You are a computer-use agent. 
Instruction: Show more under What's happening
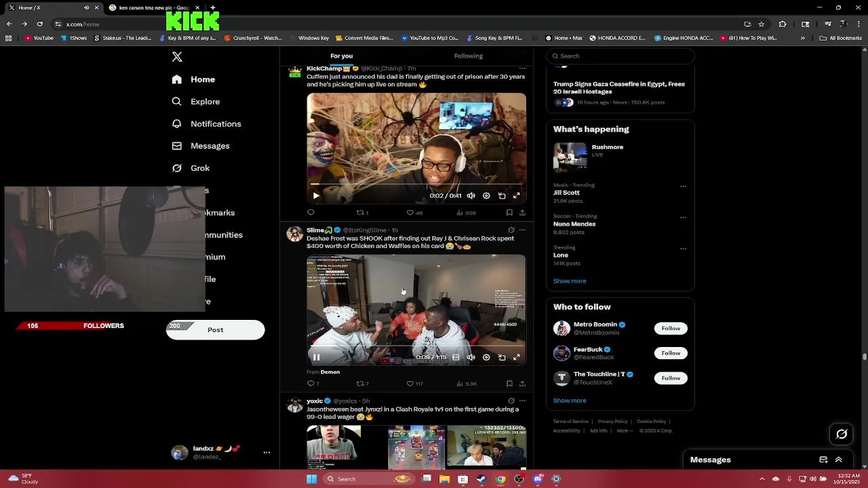570,281
